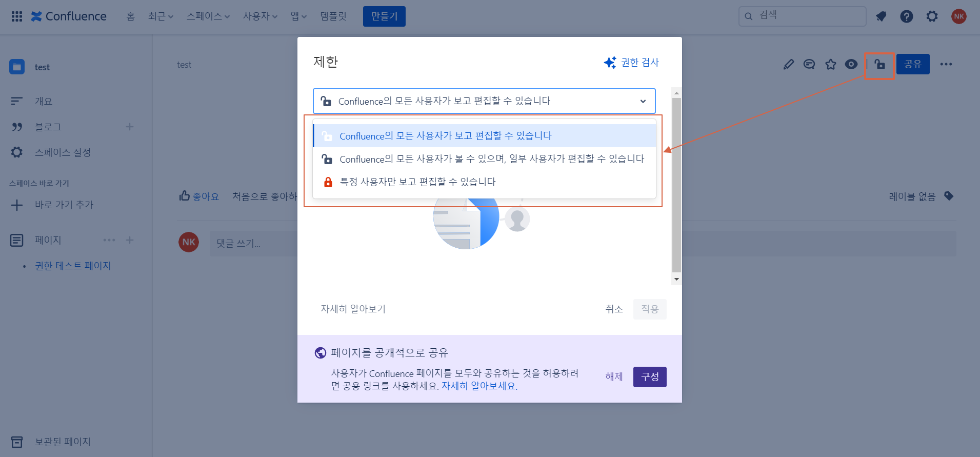
Task: Click the page restrictions padlock icon
Action: 879,65
